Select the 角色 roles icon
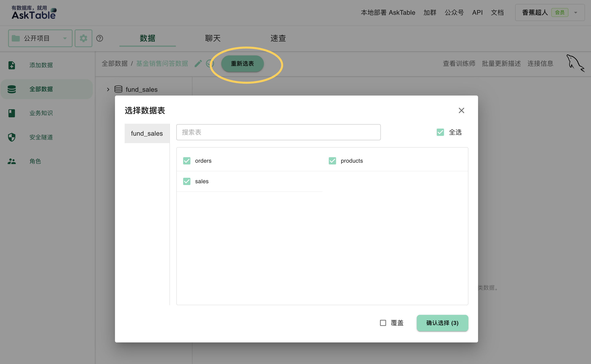Viewport: 591px width, 364px height. [12, 161]
